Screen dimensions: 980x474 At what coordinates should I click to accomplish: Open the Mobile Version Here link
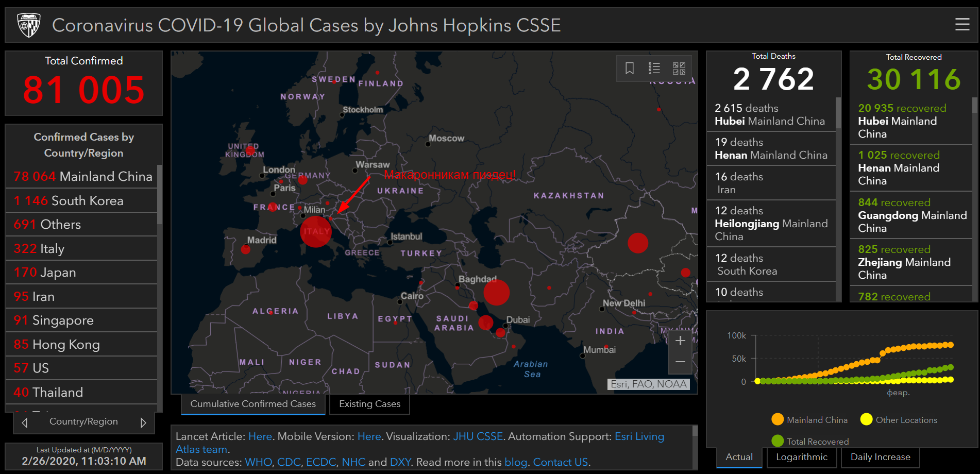(369, 436)
